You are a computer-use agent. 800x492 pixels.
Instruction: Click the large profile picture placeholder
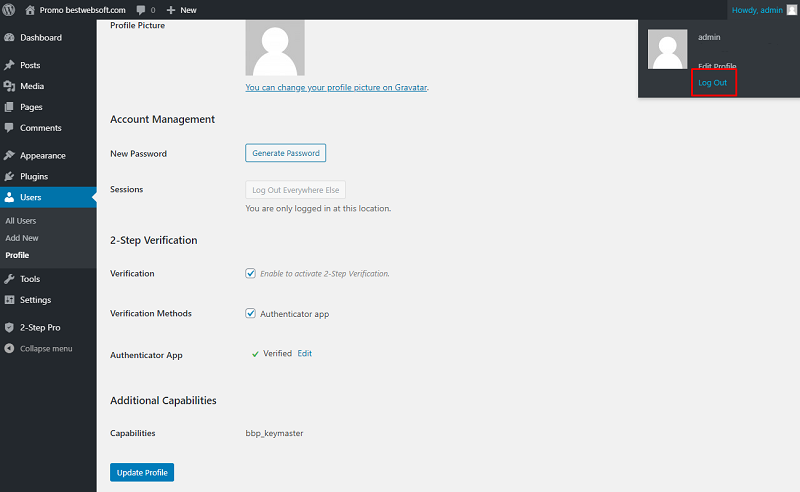pyautogui.click(x=275, y=48)
